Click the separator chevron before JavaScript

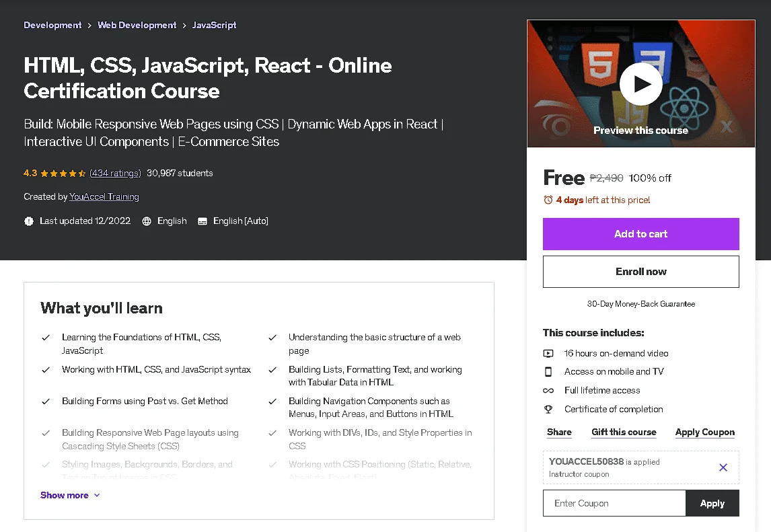click(x=184, y=26)
